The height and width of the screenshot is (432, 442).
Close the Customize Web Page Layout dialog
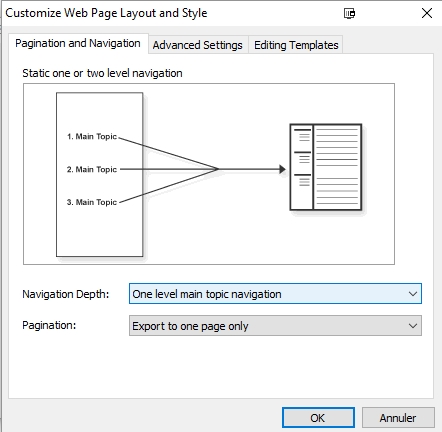pos(427,13)
